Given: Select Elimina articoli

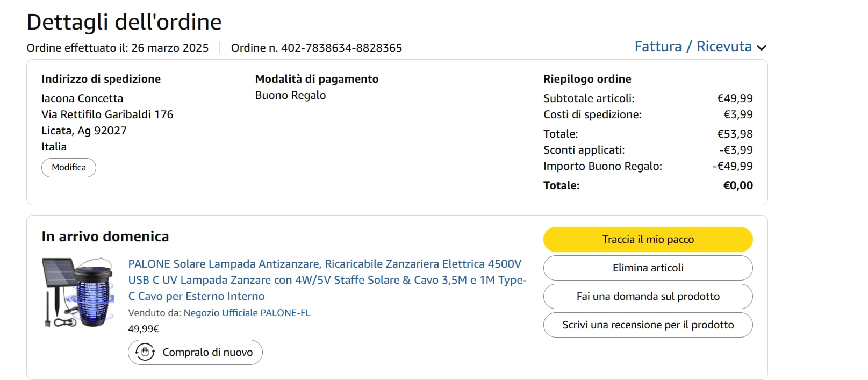Looking at the screenshot, I should [x=648, y=268].
